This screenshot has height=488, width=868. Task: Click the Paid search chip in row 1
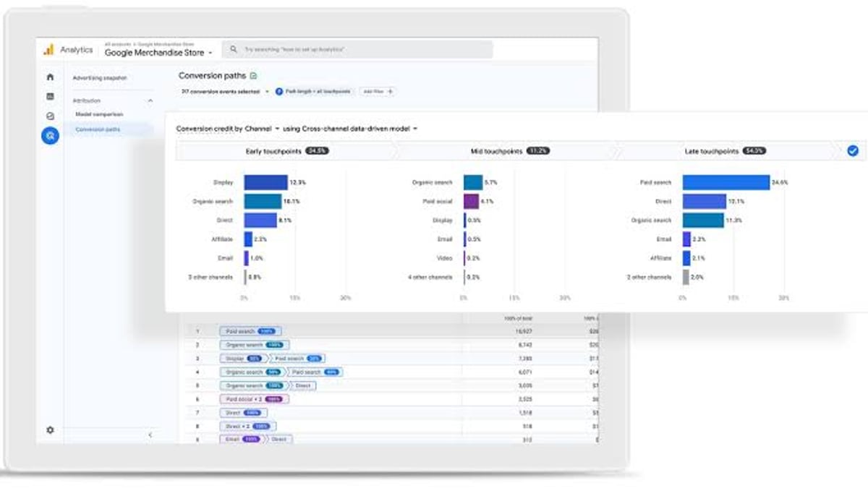pos(250,331)
